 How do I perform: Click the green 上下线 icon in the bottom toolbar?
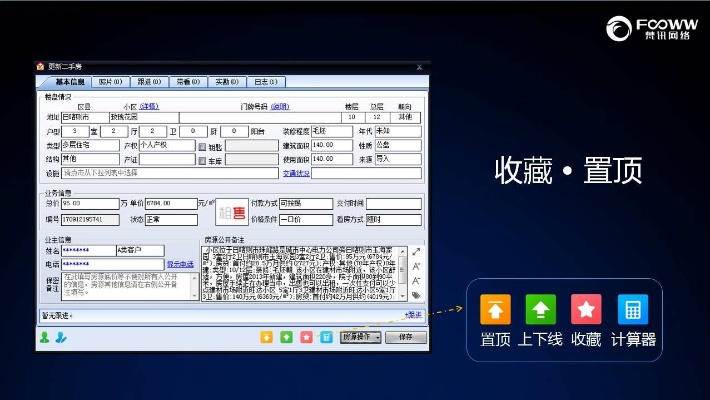286,337
